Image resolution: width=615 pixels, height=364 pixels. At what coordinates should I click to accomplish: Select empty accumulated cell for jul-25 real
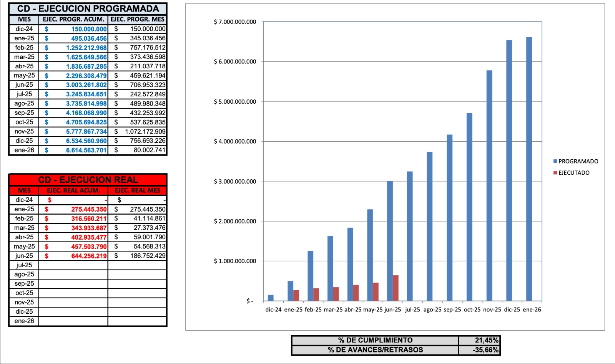(x=73, y=265)
